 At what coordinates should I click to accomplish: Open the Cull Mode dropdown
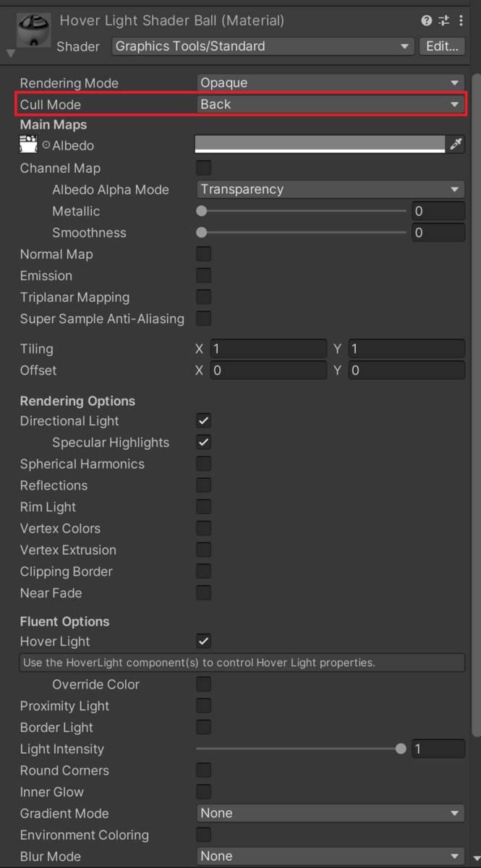(x=330, y=104)
